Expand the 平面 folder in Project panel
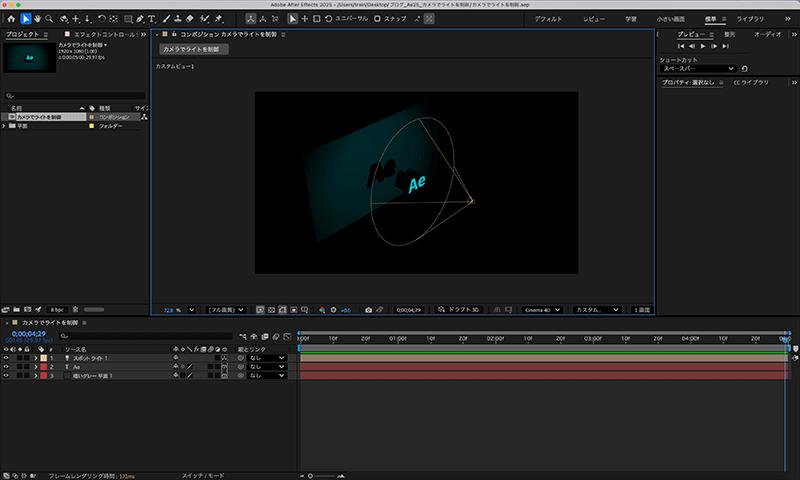Viewport: 800px width, 480px height. (x=4, y=126)
